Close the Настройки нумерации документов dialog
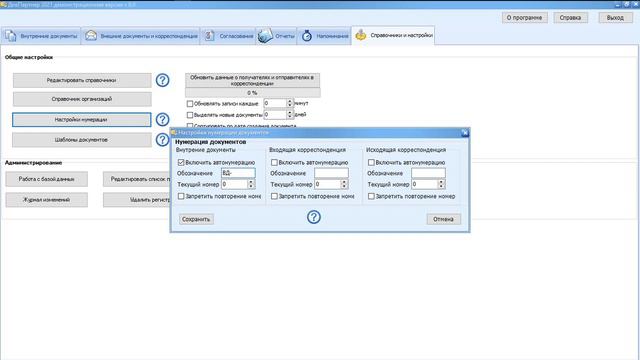The height and width of the screenshot is (360, 640). [x=464, y=133]
